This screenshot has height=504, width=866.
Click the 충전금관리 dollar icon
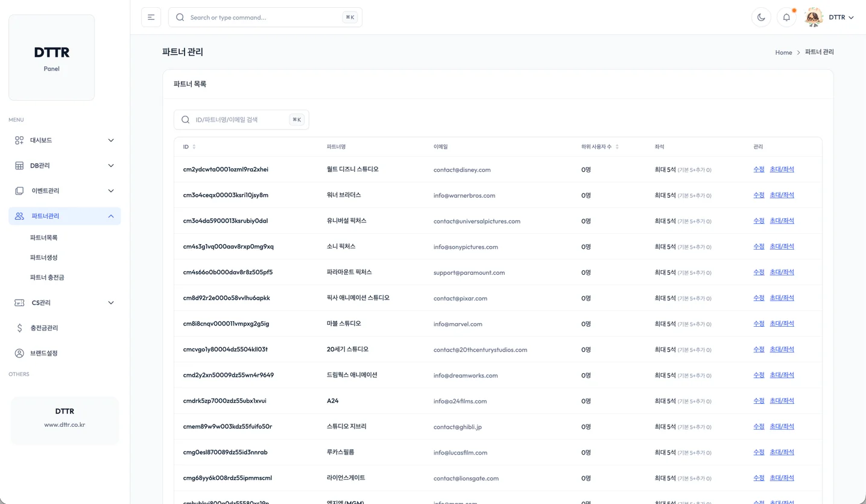(x=19, y=328)
